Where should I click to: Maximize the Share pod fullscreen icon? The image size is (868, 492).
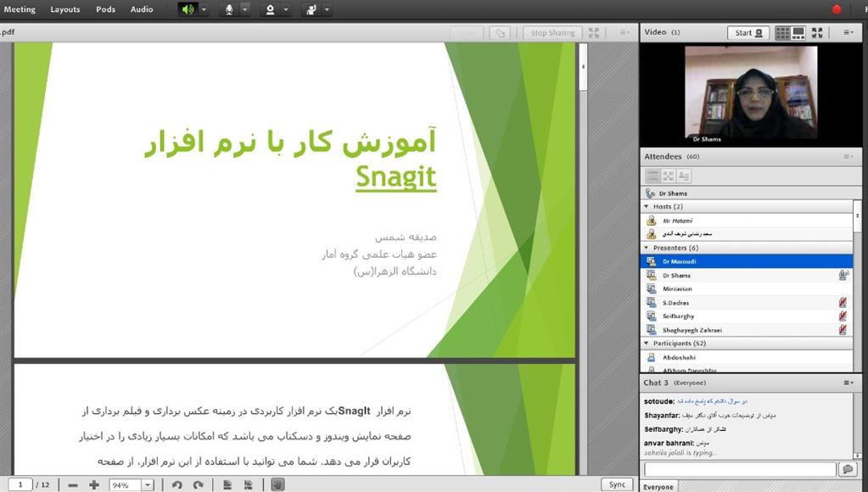pos(593,32)
